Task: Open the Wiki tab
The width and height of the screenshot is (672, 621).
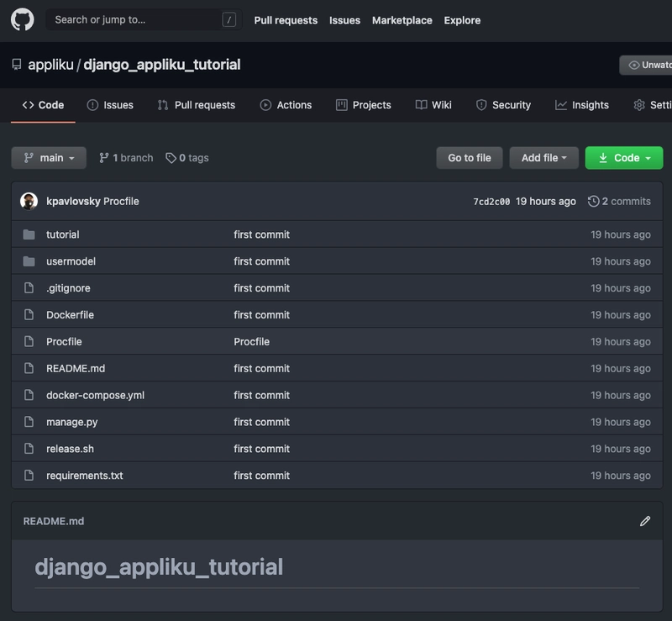Action: (x=433, y=105)
